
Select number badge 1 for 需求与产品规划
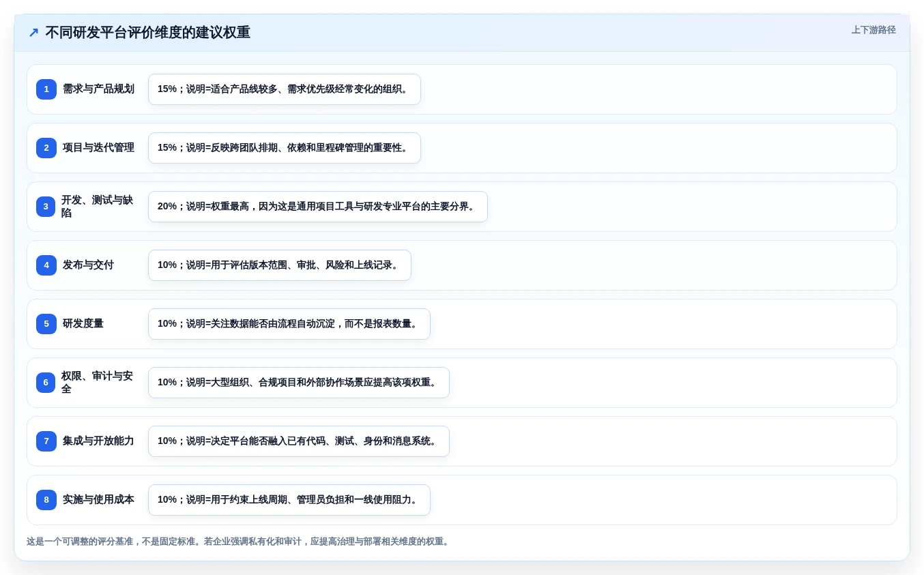coord(46,89)
